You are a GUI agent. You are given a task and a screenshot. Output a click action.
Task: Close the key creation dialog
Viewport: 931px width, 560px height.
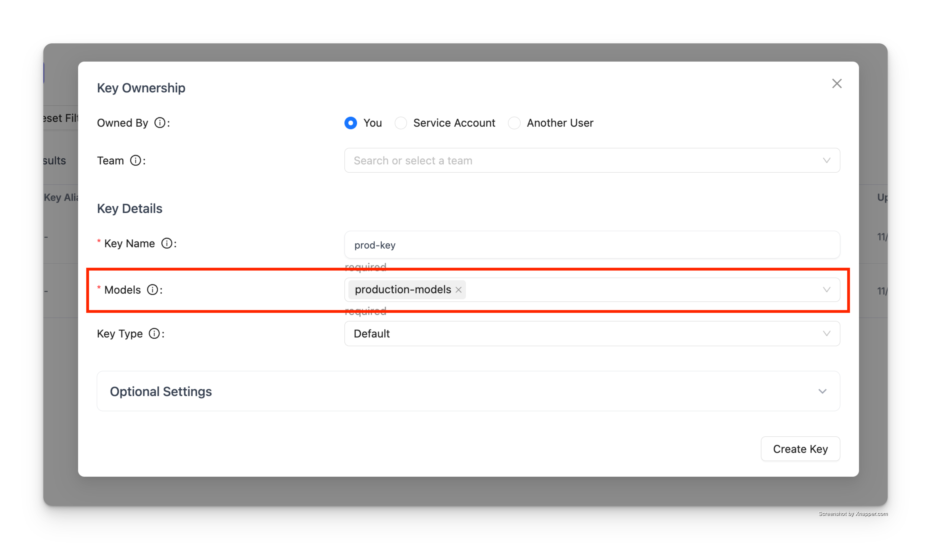(x=837, y=84)
